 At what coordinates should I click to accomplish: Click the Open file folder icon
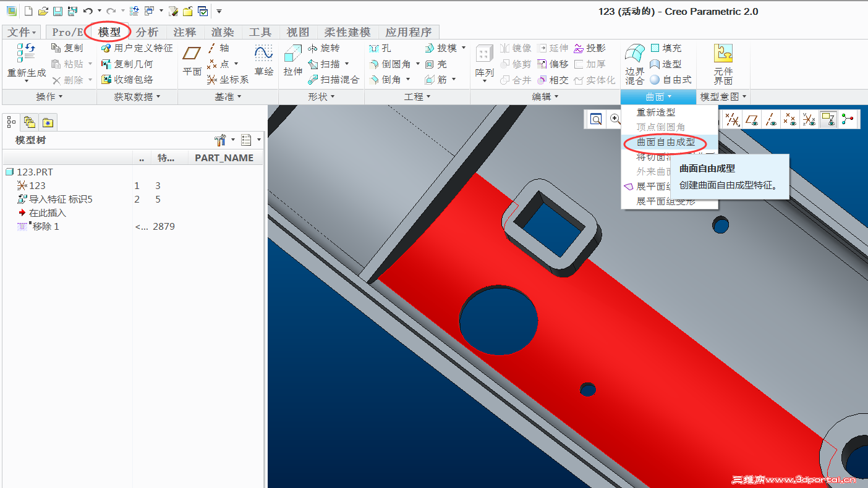pos(43,11)
